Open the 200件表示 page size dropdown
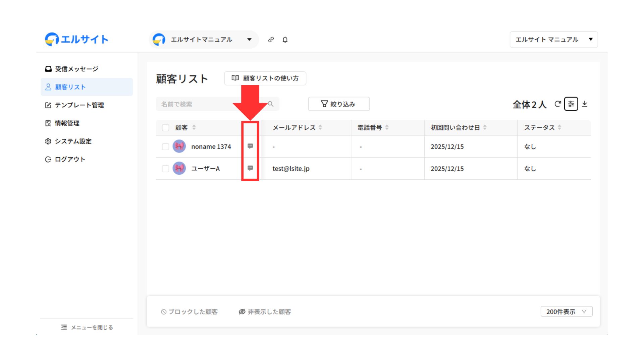The height and width of the screenshot is (362, 644). (x=566, y=311)
